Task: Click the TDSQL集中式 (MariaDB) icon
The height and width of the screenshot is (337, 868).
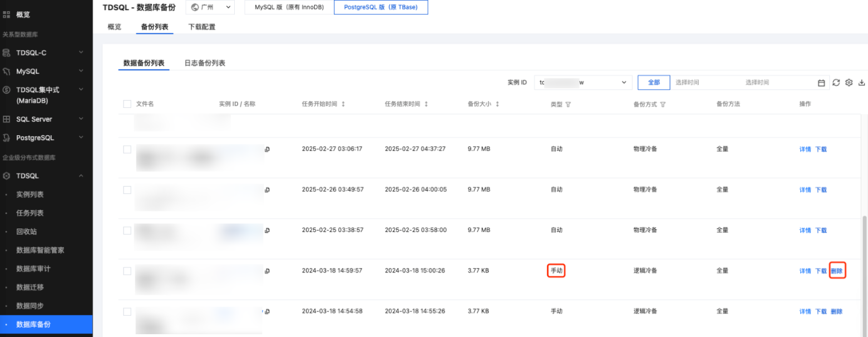Action: 7,90
